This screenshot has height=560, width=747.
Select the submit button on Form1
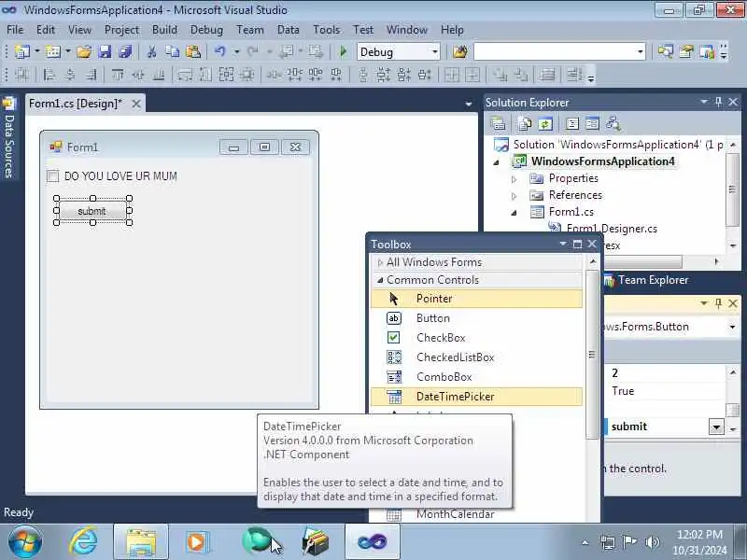92,211
